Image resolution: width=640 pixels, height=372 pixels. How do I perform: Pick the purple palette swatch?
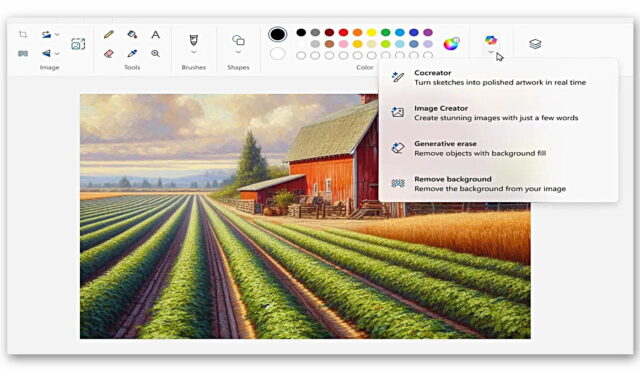coord(428,32)
